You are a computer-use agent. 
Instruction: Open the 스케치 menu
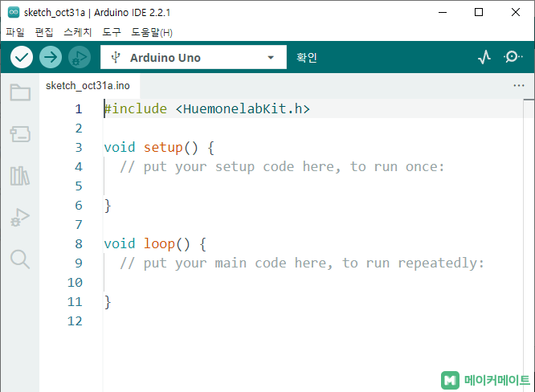pyautogui.click(x=78, y=33)
